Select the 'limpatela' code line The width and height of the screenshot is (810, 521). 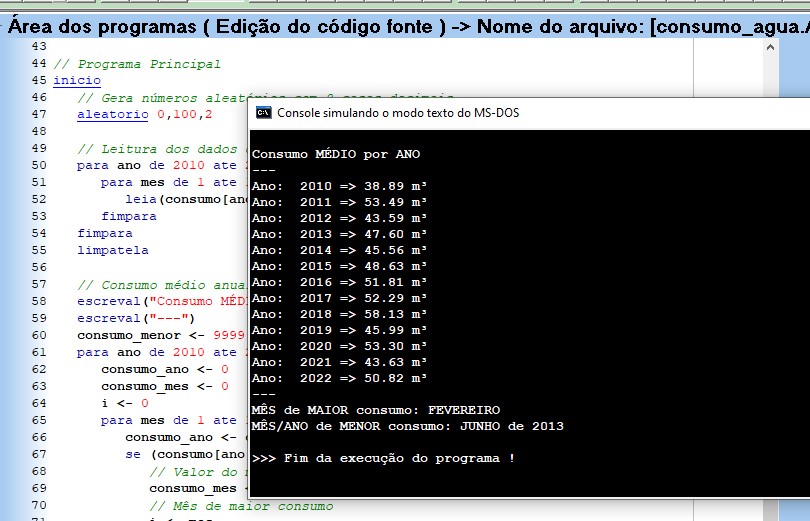pos(113,250)
